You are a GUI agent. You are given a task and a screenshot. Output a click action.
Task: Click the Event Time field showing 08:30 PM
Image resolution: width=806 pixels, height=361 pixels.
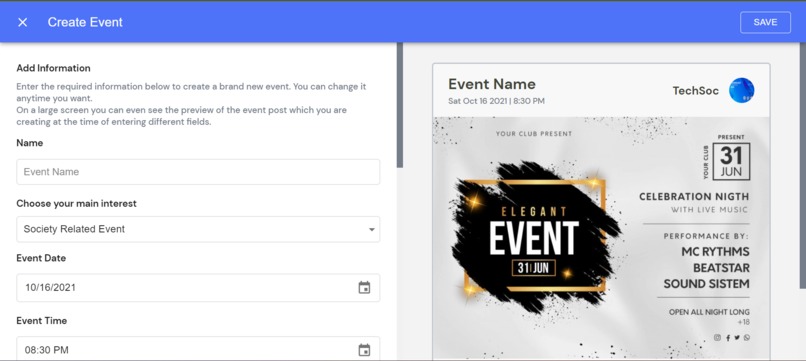198,349
